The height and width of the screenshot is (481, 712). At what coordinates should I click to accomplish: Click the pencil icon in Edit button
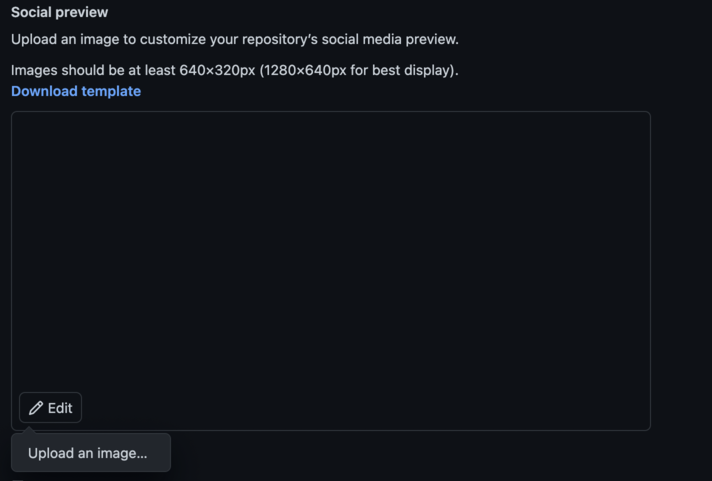pos(36,408)
